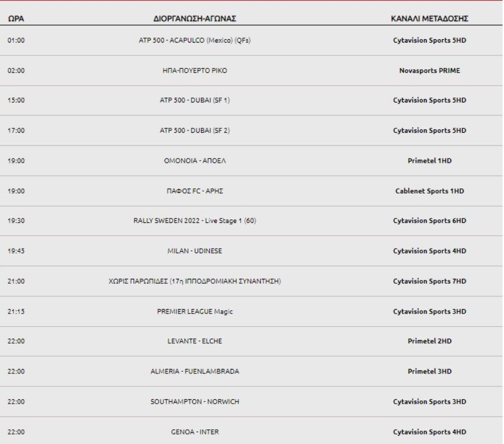Screen dimensions: 504x444
Task: Select the LEVANTE - ELCHE match
Action: click(x=195, y=341)
